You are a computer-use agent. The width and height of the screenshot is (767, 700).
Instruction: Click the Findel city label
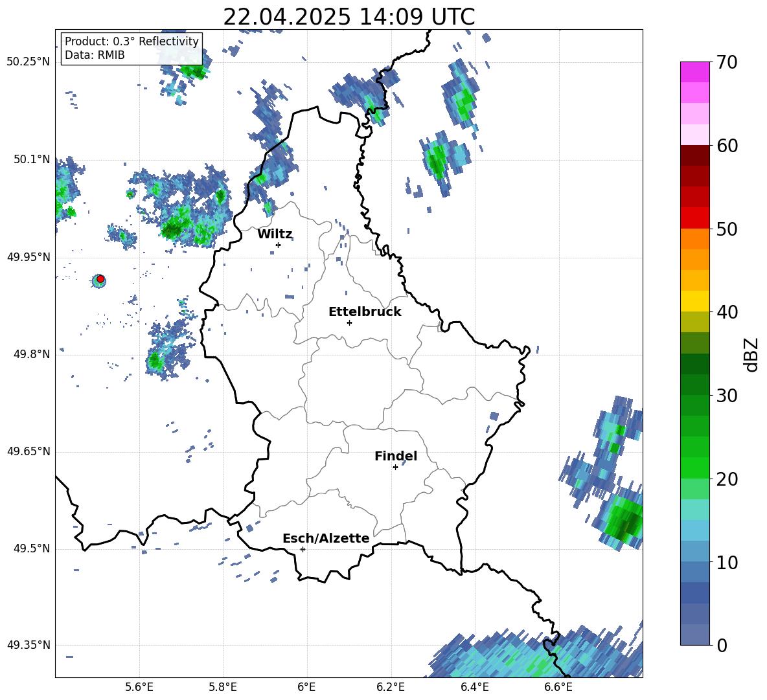[396, 456]
